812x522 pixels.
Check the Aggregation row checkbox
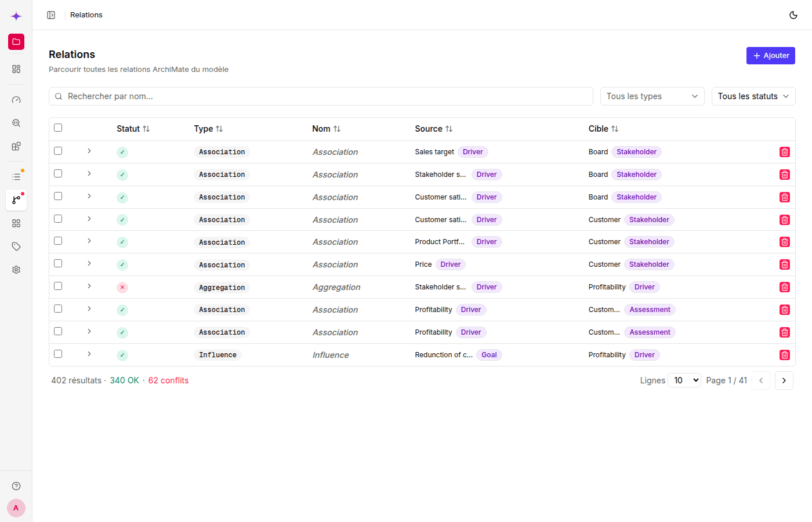[58, 286]
